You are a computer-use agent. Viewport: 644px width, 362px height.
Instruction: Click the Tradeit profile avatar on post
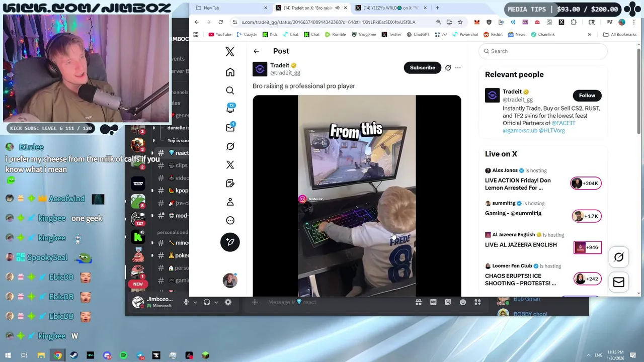coord(260,69)
